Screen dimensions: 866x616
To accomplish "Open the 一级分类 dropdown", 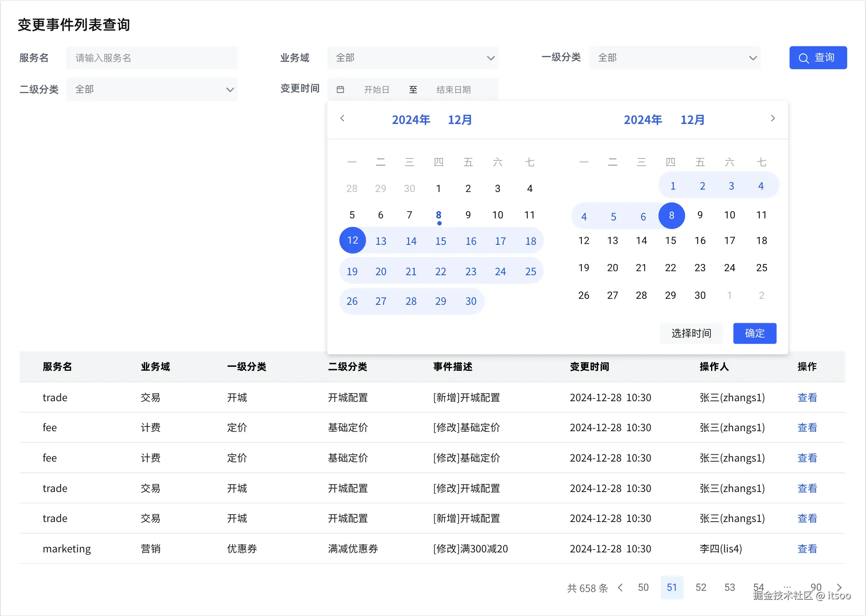I will 674,58.
